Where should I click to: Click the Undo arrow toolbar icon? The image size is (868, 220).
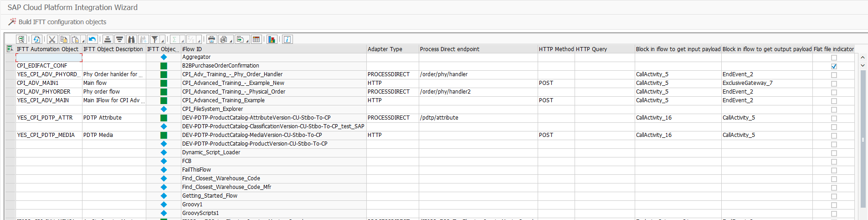92,39
